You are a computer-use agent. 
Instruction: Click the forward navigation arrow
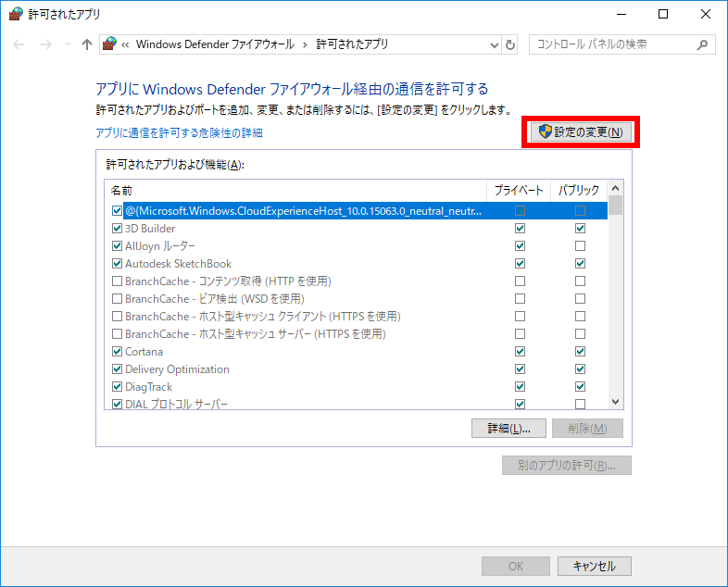pos(46,44)
